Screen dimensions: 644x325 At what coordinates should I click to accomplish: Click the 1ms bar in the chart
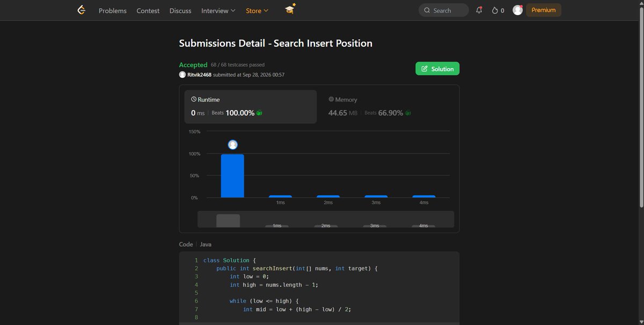click(x=280, y=196)
